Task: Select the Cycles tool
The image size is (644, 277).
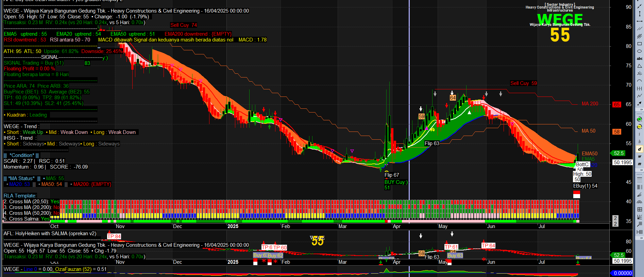Action: [x=640, y=88]
